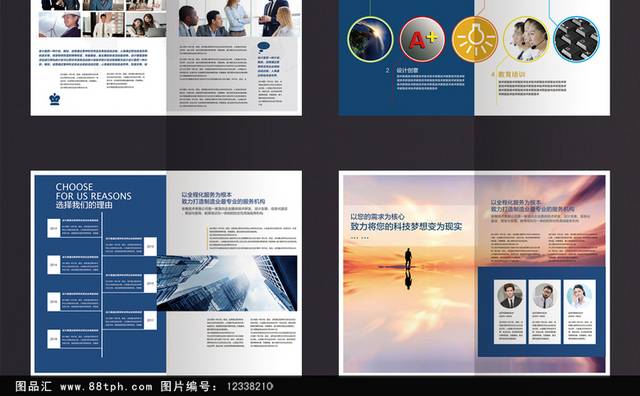Click the customer service headset photo circle
Image resolution: width=640 pixels, height=396 pixels.
click(526, 39)
